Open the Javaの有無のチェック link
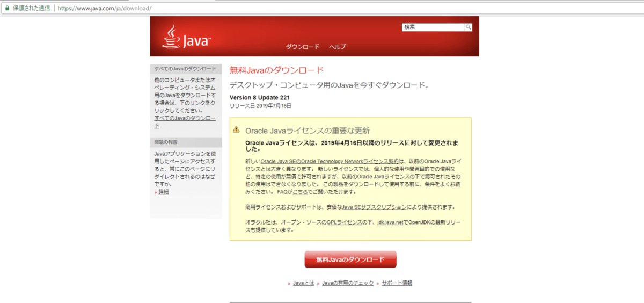Screen dimensions: 644x303 [x=348, y=283]
